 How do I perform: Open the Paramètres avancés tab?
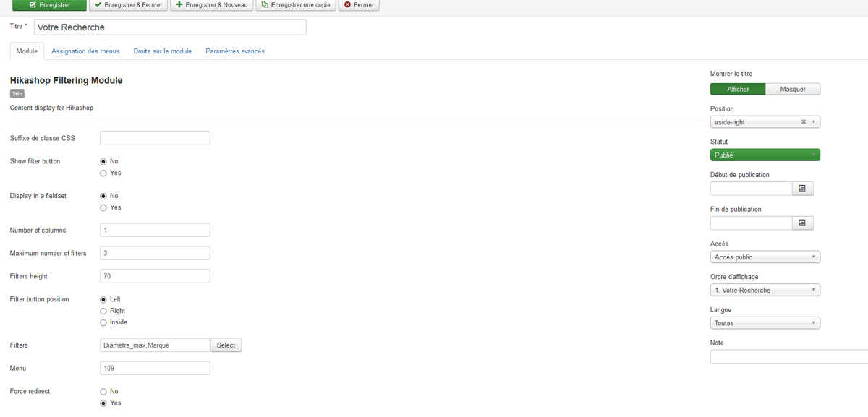[235, 51]
